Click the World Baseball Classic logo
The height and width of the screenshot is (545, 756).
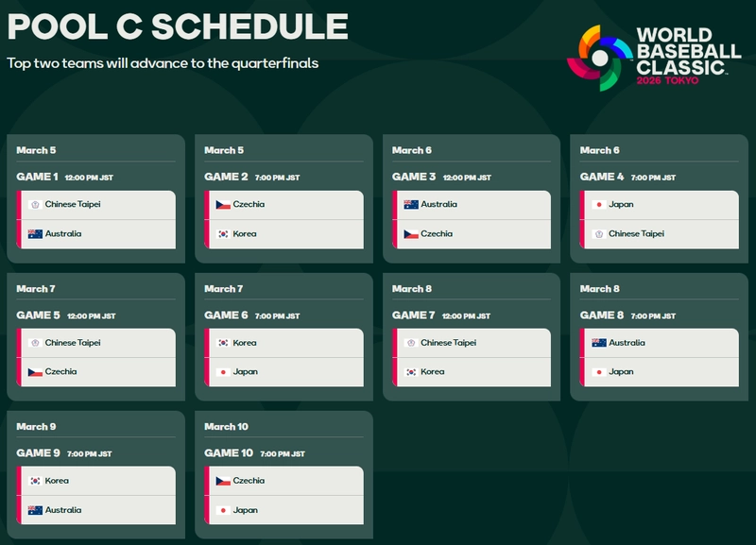point(654,58)
